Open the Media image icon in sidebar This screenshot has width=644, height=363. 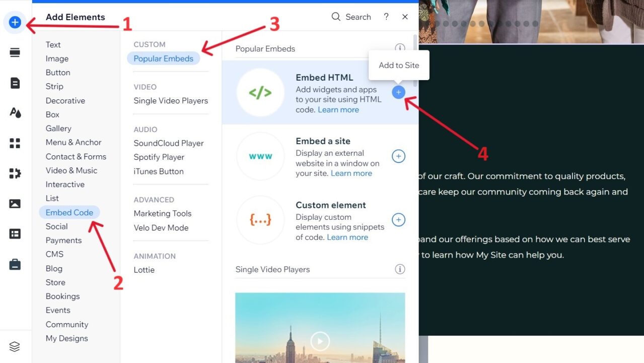click(x=15, y=204)
